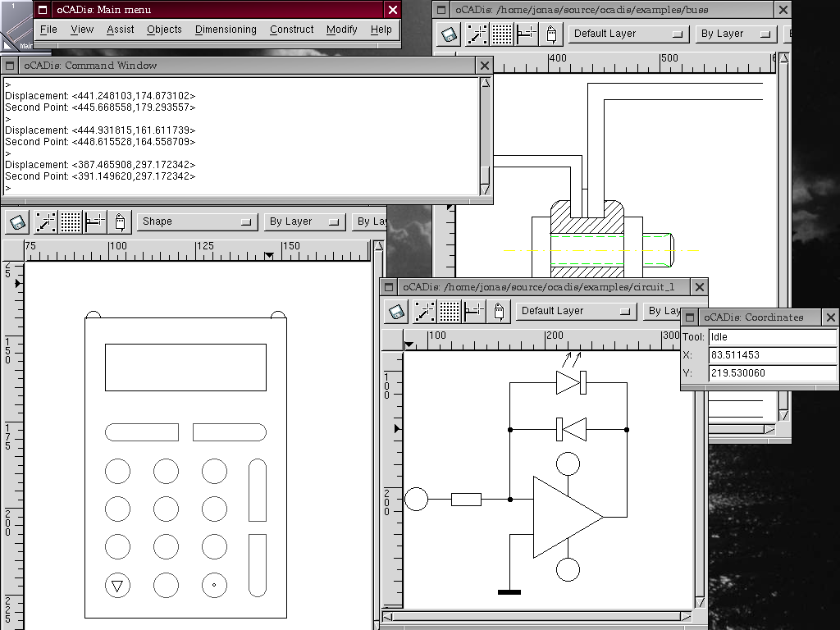The image size is (840, 630).
Task: Save the circuit_1 drawing via disk icon
Action: tap(397, 311)
